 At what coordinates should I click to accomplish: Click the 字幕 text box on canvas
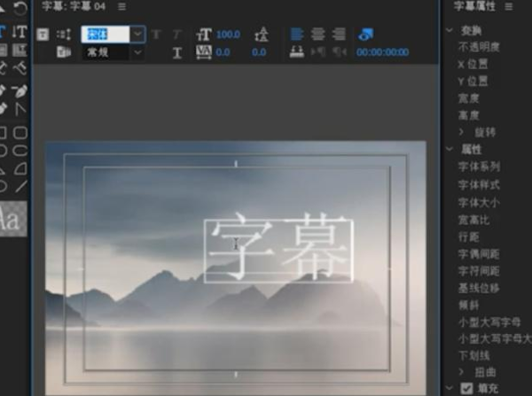coord(278,251)
